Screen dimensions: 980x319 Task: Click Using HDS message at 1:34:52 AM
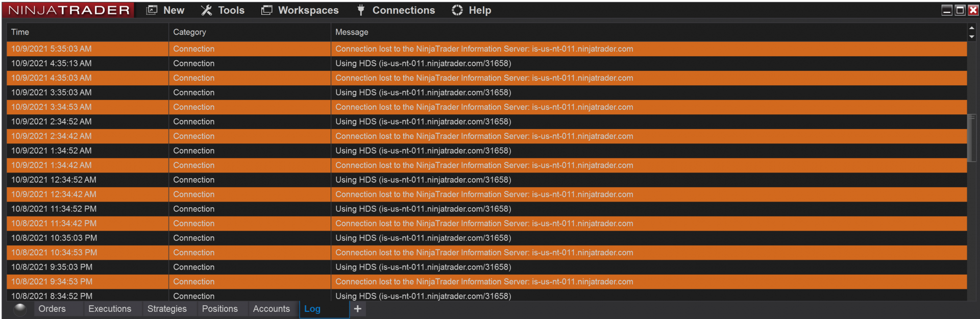coord(423,151)
